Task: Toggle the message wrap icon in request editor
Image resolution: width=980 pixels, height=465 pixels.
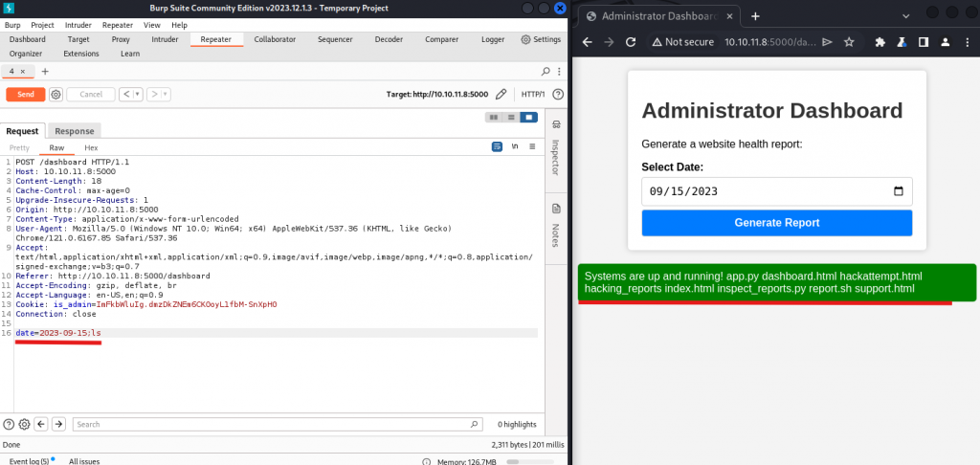Action: 497,147
